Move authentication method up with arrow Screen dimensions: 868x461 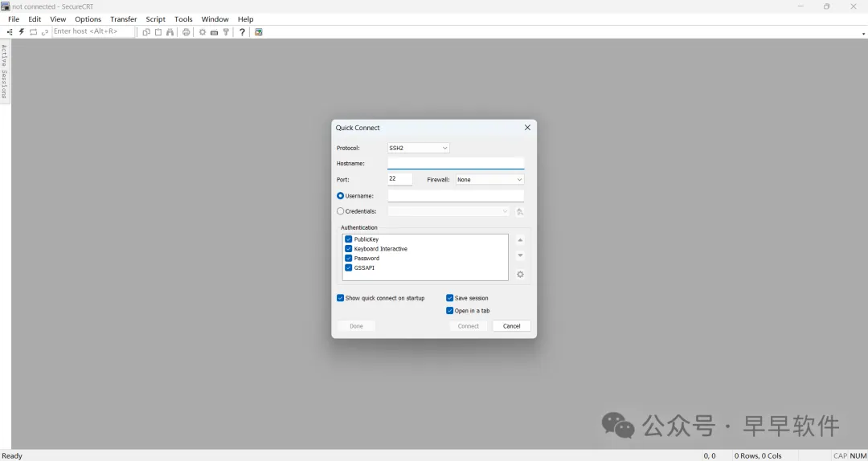pos(520,240)
